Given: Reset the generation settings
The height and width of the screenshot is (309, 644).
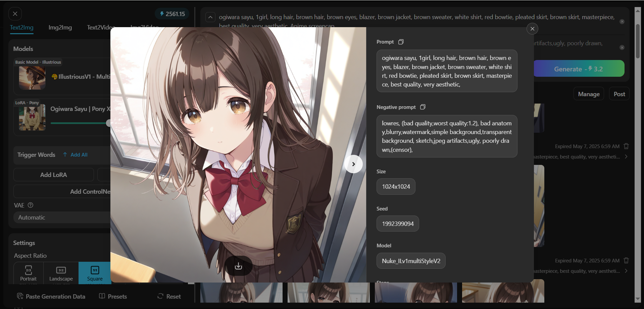Looking at the screenshot, I should point(169,296).
